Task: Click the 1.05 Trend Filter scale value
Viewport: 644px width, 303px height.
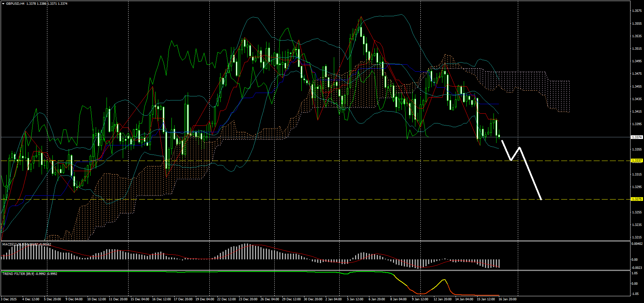Action: [x=635, y=273]
